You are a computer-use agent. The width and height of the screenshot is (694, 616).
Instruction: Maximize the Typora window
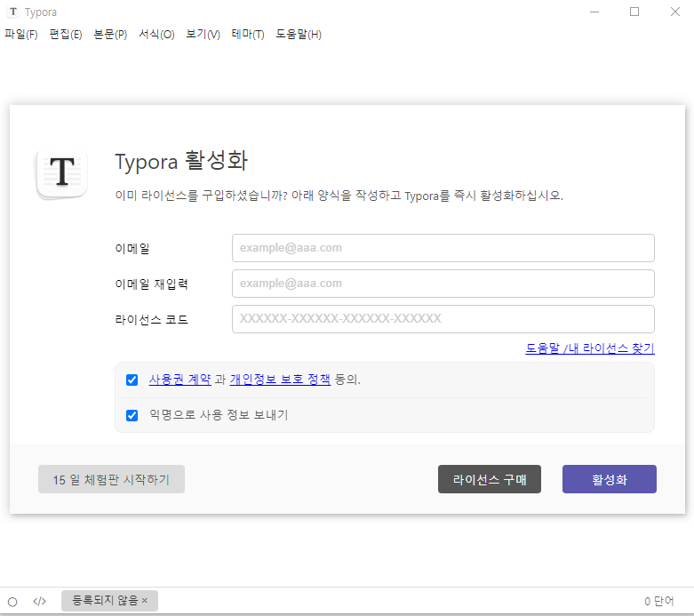[634, 12]
